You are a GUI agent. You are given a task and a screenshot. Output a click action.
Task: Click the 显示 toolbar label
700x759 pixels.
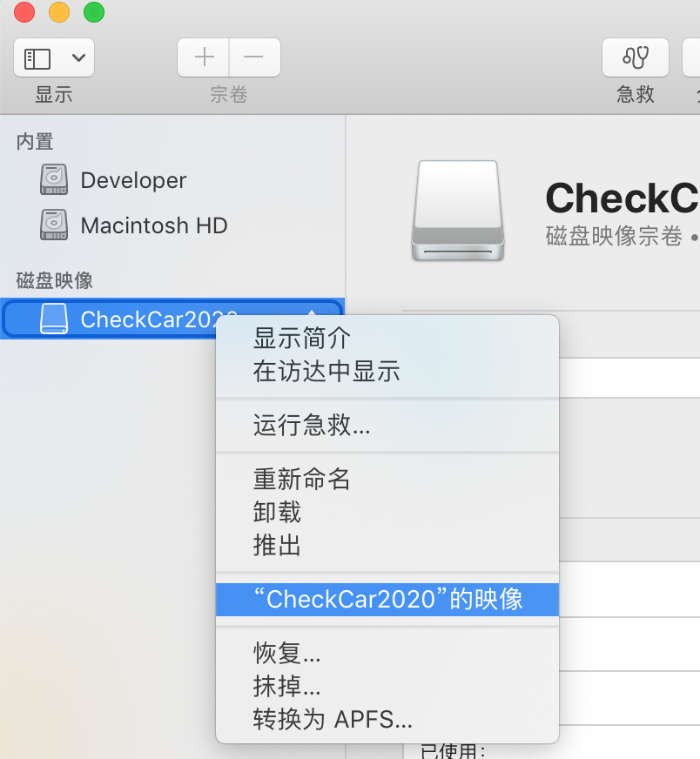pyautogui.click(x=54, y=94)
